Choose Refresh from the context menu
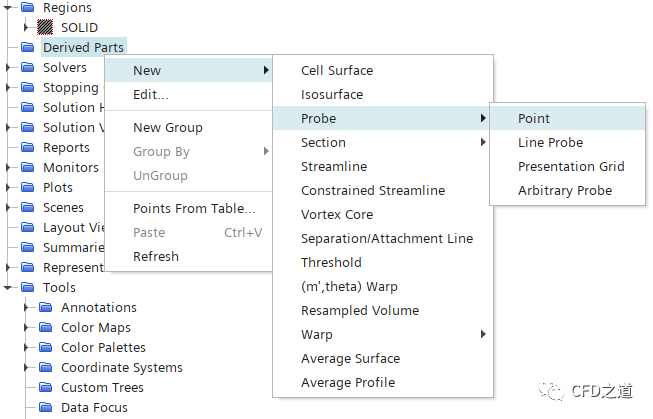This screenshot has height=419, width=653. click(x=156, y=256)
